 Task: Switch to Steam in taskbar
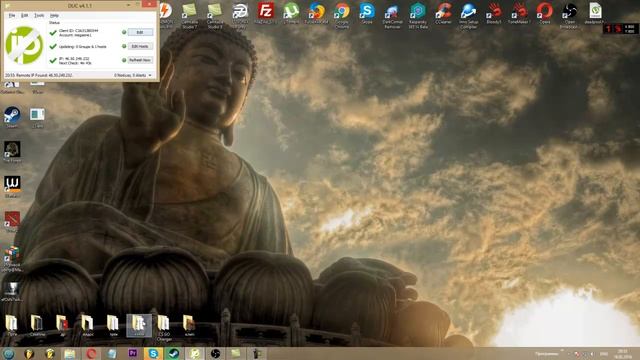tap(174, 353)
